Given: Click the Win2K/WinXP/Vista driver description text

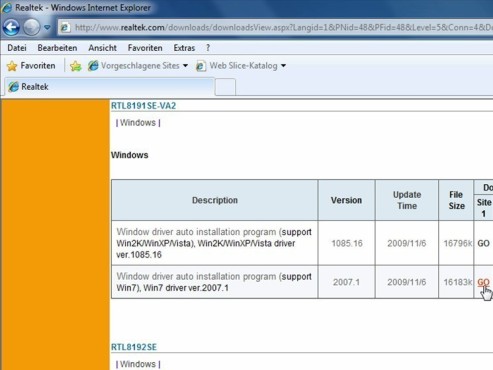Looking at the screenshot, I should tap(214, 243).
